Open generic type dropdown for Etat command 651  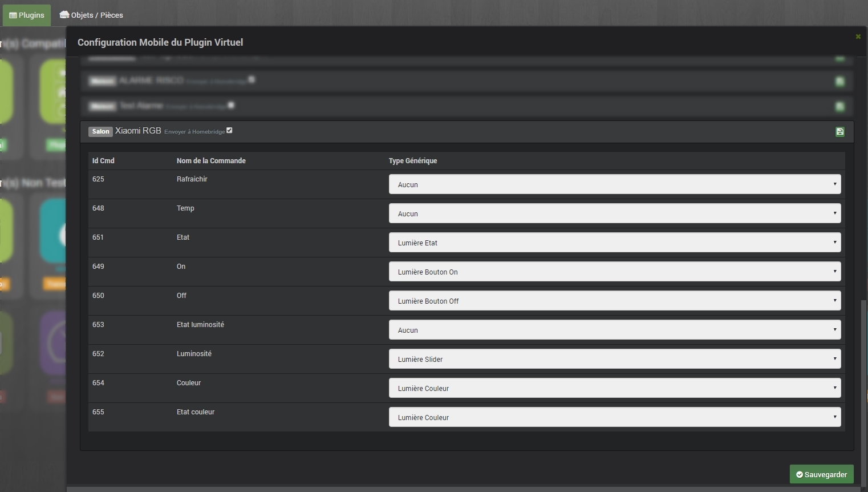615,243
